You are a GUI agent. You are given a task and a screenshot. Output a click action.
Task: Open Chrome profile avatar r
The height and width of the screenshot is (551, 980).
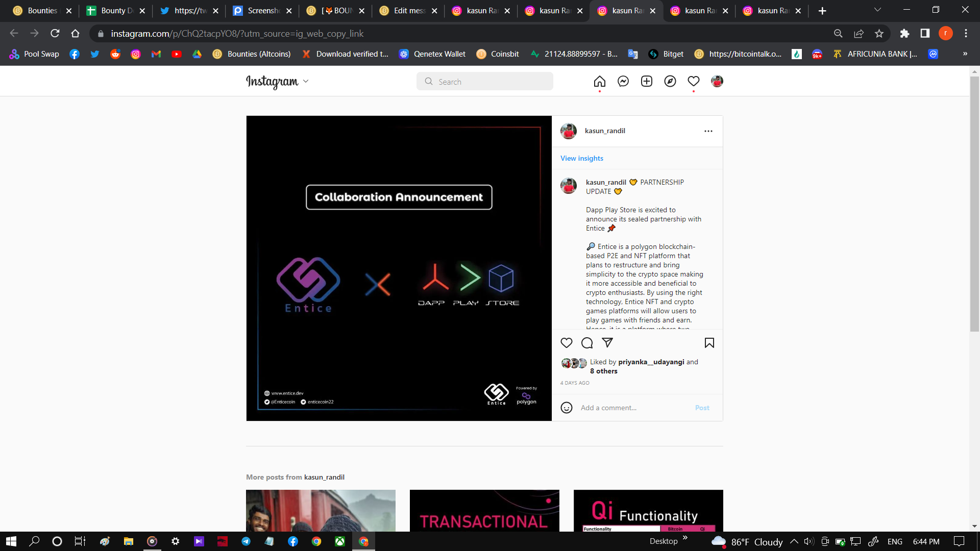[x=945, y=34]
